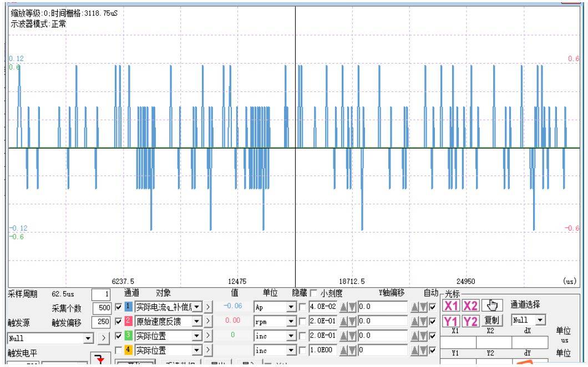Viewport: 588px width, 367px height.
Task: Click the 采集个数 input field showing 500
Action: click(101, 306)
